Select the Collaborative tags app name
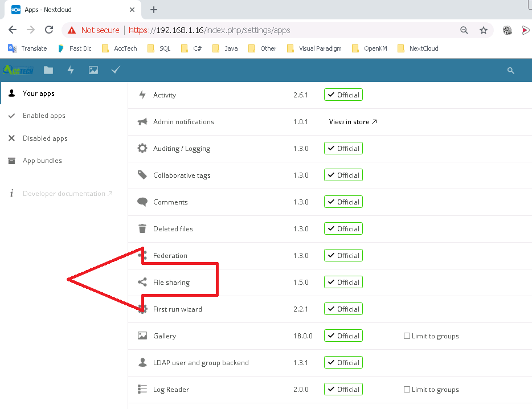The height and width of the screenshot is (409, 532). click(182, 175)
